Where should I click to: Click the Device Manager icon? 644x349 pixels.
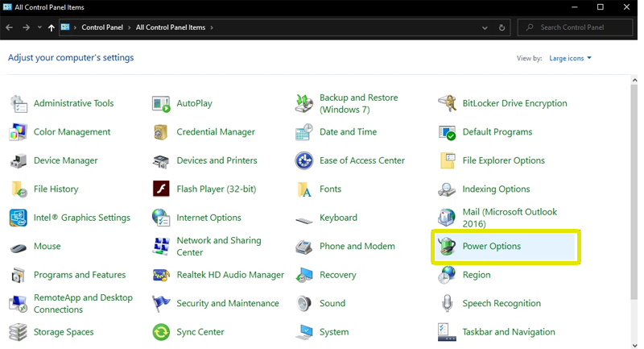click(19, 160)
